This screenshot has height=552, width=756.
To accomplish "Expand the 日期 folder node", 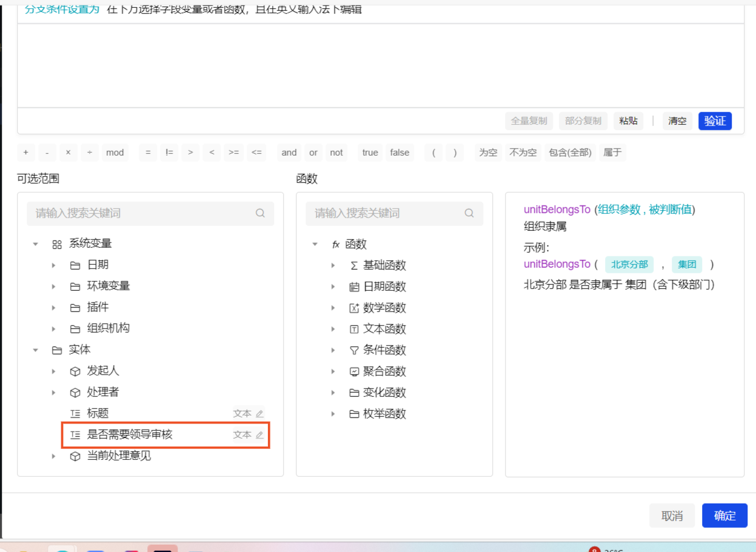I will click(53, 265).
